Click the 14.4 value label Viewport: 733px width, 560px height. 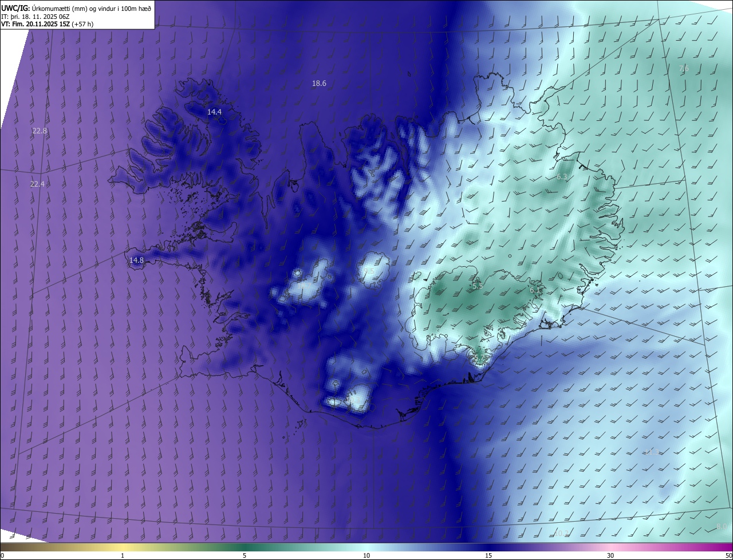click(214, 112)
